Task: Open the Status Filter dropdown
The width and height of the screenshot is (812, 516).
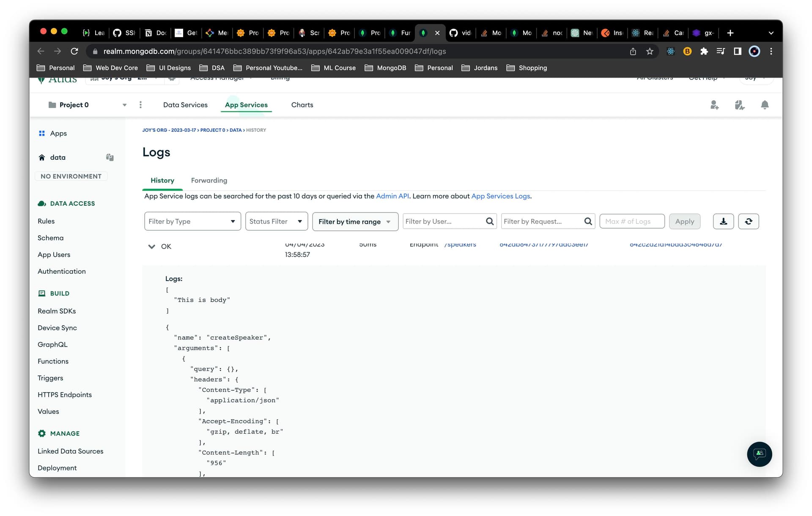Action: coord(276,221)
